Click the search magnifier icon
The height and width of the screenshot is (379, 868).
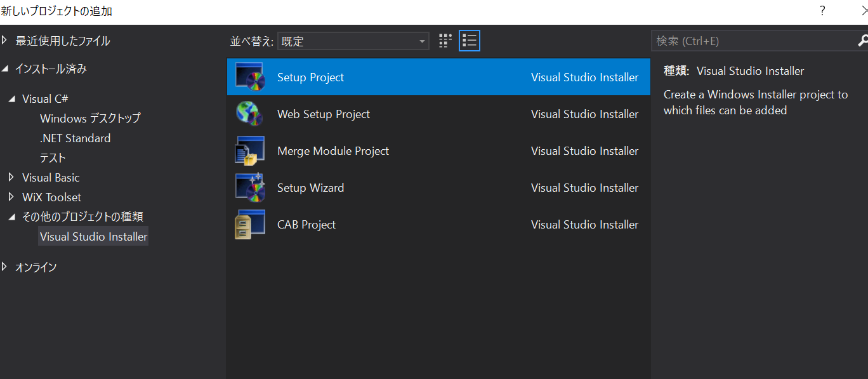point(862,41)
